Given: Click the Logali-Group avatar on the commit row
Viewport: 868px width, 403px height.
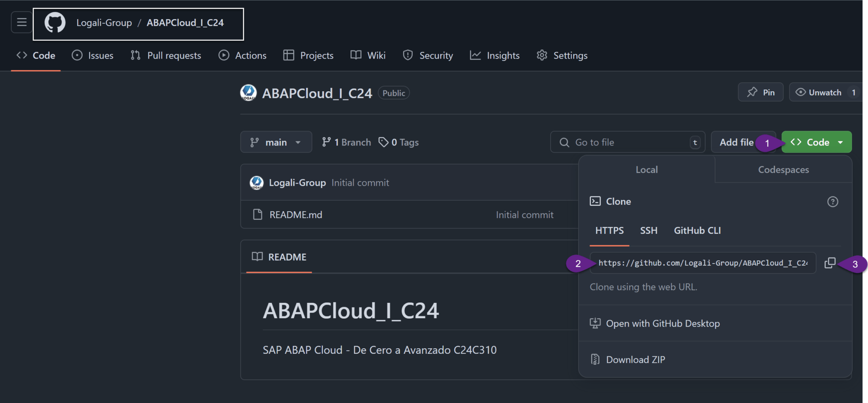Looking at the screenshot, I should coord(256,182).
